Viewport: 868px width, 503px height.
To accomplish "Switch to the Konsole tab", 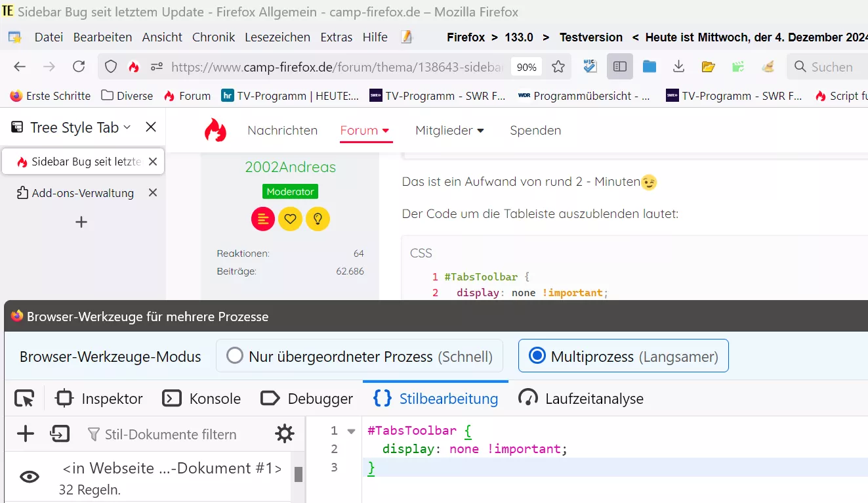I will 202,399.
